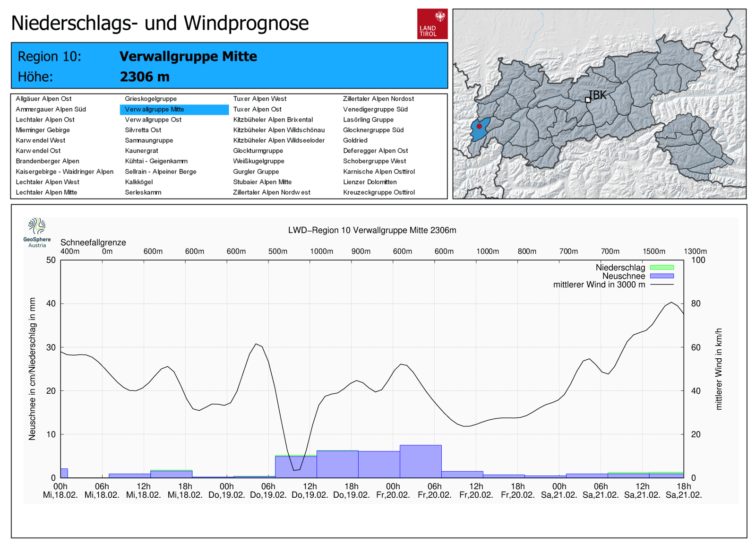Click the IBK square marker on the map

click(x=588, y=100)
